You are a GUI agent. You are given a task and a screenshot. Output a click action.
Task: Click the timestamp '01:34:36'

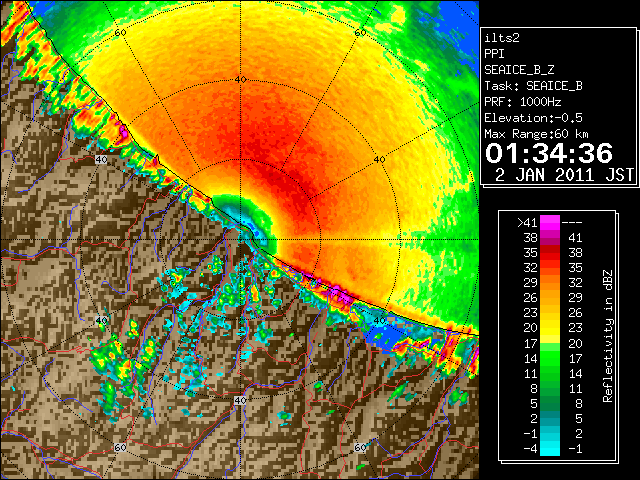(549, 153)
